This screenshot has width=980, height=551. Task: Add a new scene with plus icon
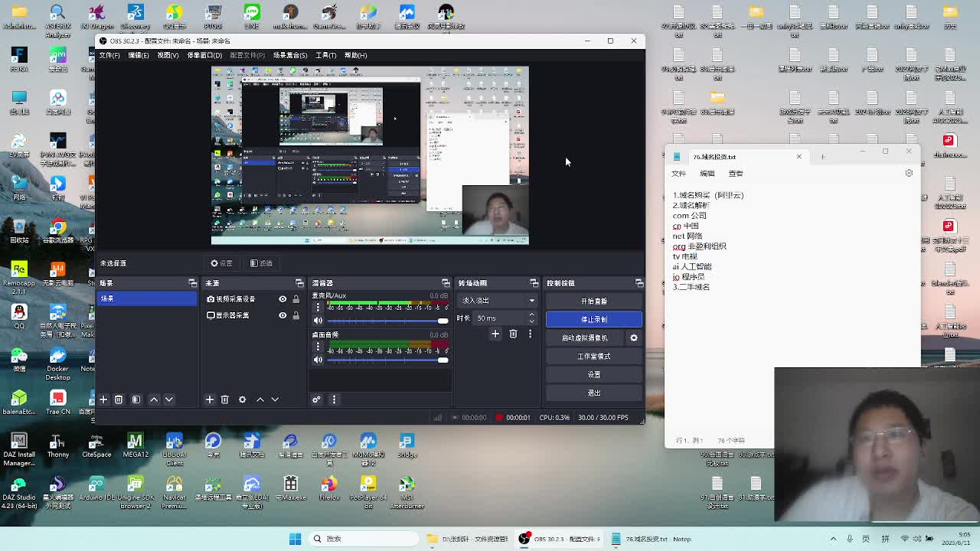[103, 399]
